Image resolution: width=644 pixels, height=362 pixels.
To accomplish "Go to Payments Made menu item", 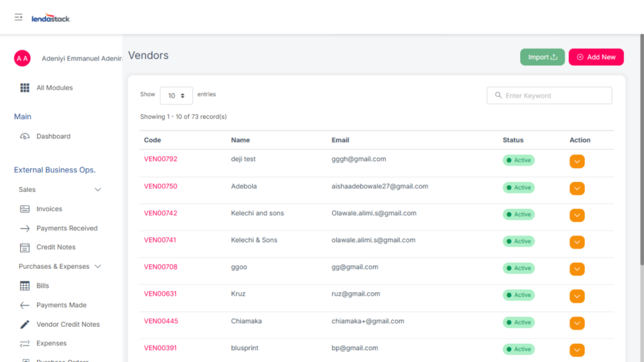I will [x=61, y=305].
